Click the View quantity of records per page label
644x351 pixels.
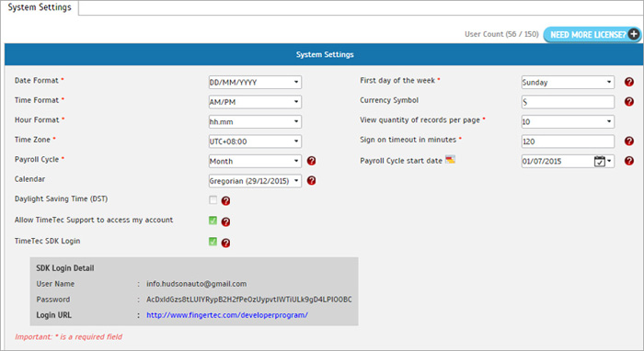click(x=420, y=119)
